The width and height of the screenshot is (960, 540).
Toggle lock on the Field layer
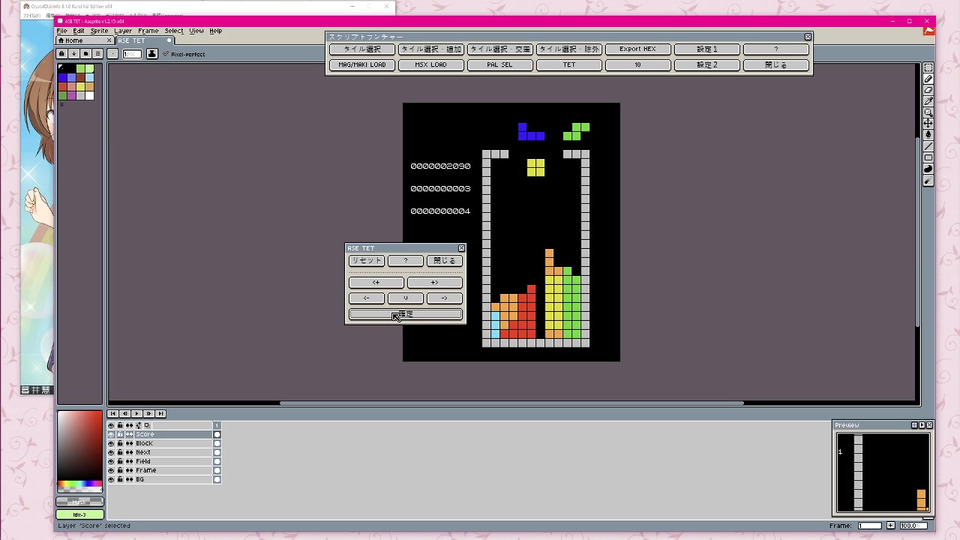click(120, 462)
